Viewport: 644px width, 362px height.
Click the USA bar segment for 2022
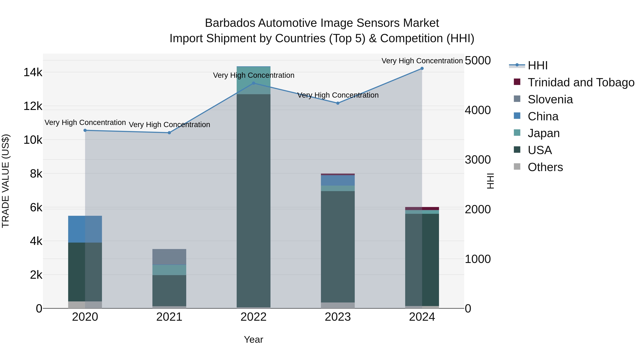[253, 201]
